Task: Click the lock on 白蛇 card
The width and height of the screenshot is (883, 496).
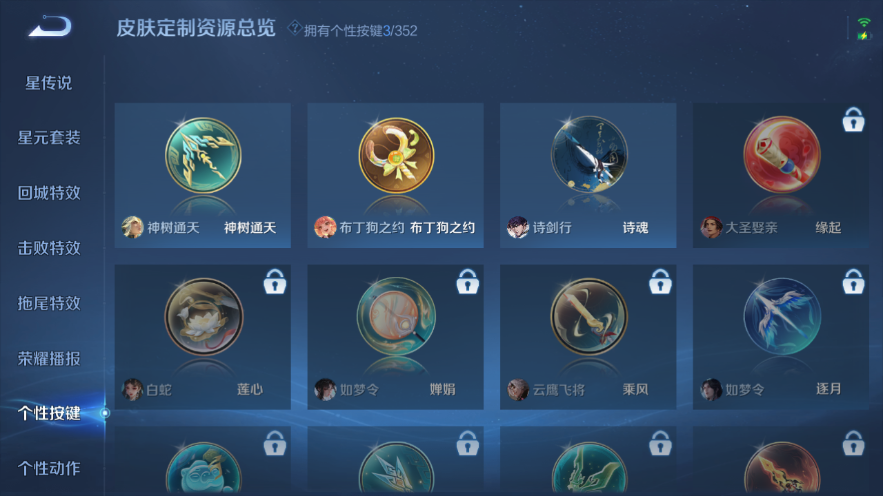Action: [275, 281]
